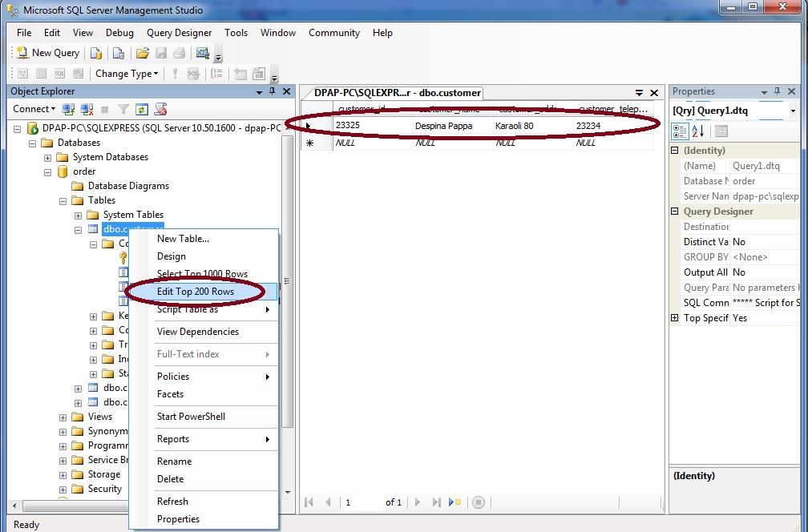
Task: Click the Object Explorer Stop icon
Action: [x=104, y=109]
